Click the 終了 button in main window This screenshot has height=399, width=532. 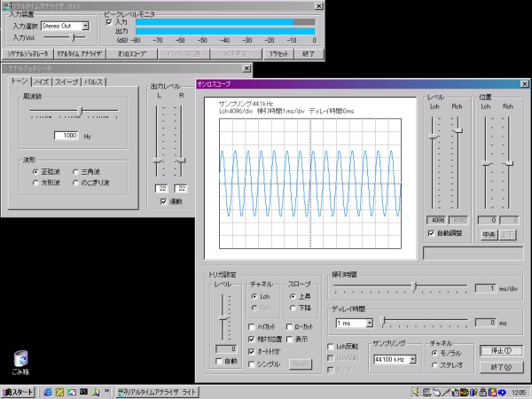(309, 54)
